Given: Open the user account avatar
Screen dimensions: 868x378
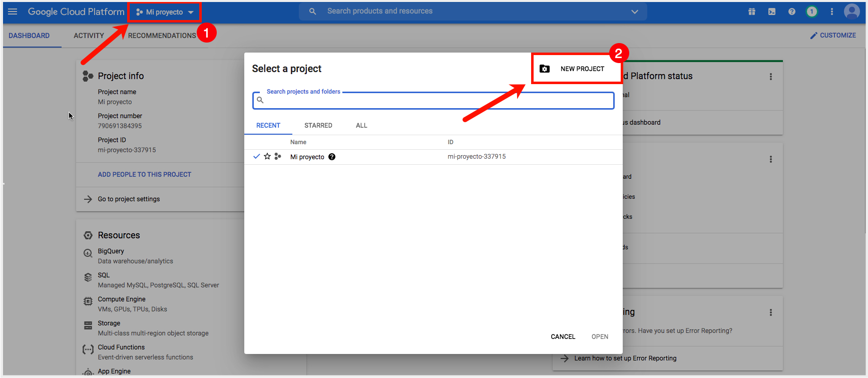Looking at the screenshot, I should [852, 11].
